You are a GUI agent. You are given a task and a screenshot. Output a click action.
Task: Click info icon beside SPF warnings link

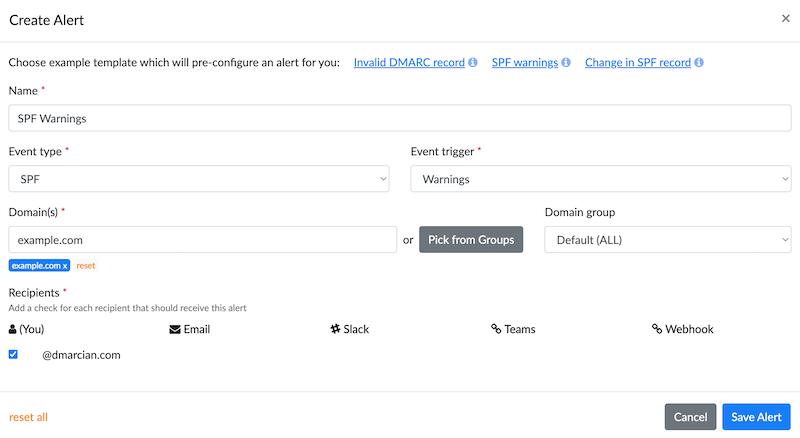click(566, 62)
